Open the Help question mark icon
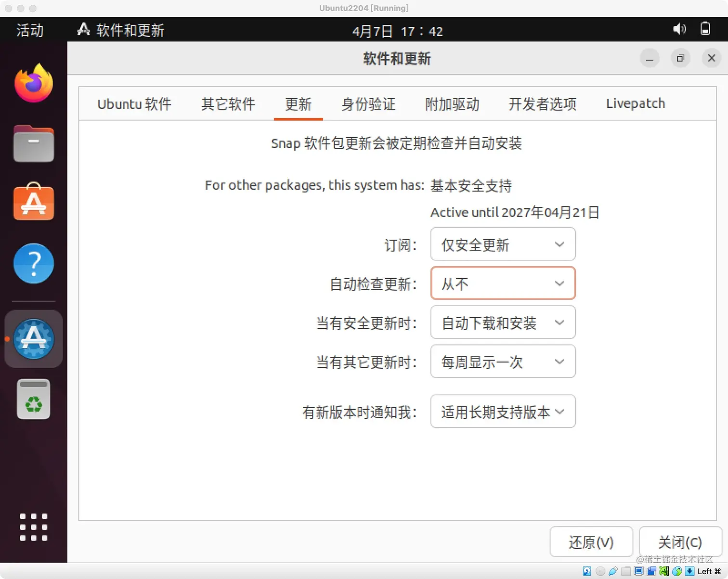728x579 pixels. pyautogui.click(x=34, y=263)
